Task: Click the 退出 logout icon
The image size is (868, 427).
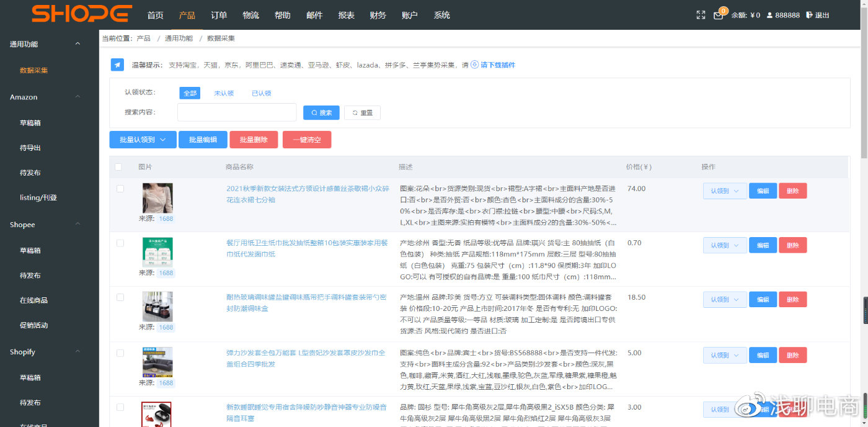Action: pyautogui.click(x=809, y=15)
